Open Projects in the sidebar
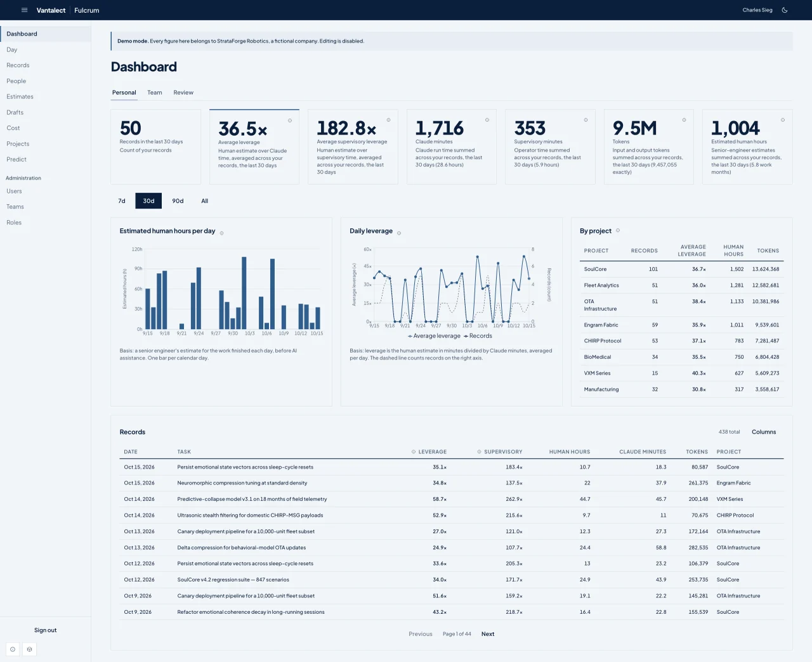The image size is (812, 662). coord(45,144)
